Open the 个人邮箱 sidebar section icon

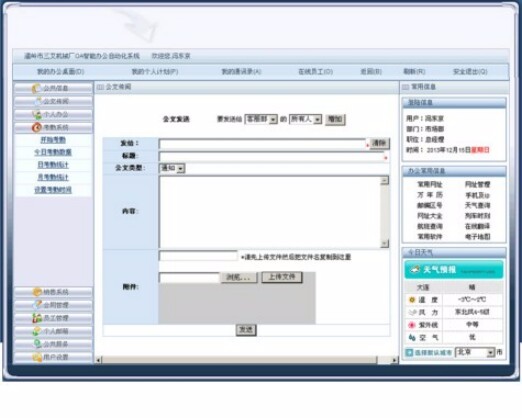tap(37, 331)
